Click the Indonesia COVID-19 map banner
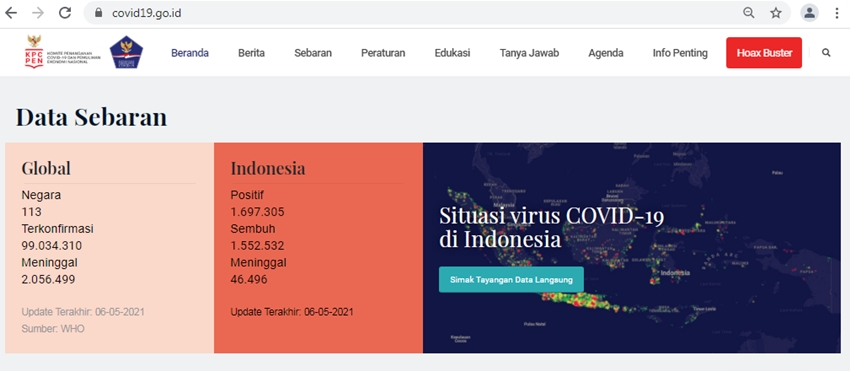850x371 pixels. pyautogui.click(x=632, y=248)
